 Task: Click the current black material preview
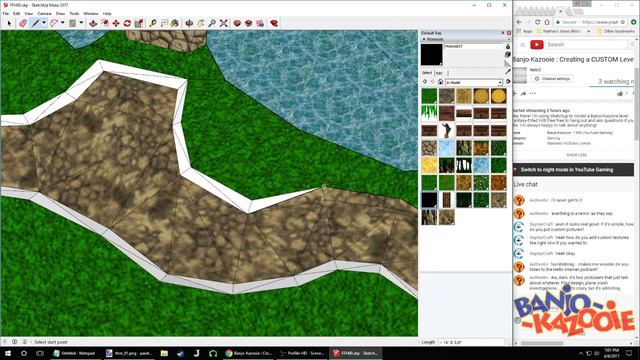pyautogui.click(x=431, y=55)
